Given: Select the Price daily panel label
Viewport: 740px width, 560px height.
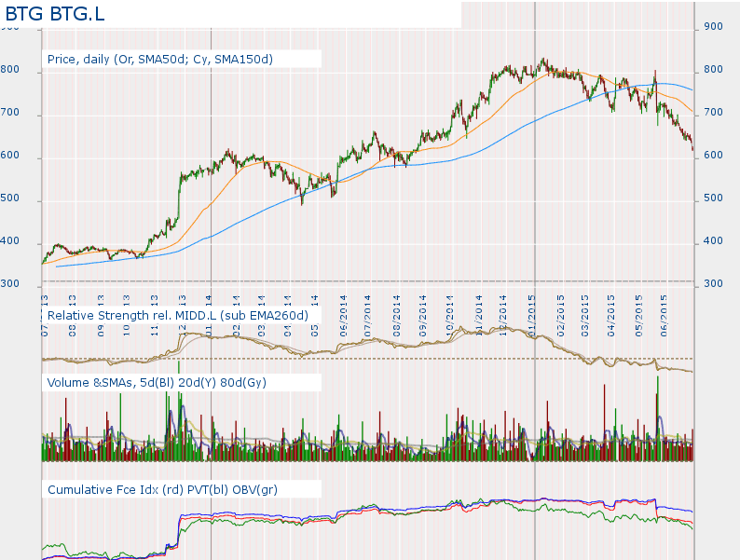Looking at the screenshot, I should (159, 59).
